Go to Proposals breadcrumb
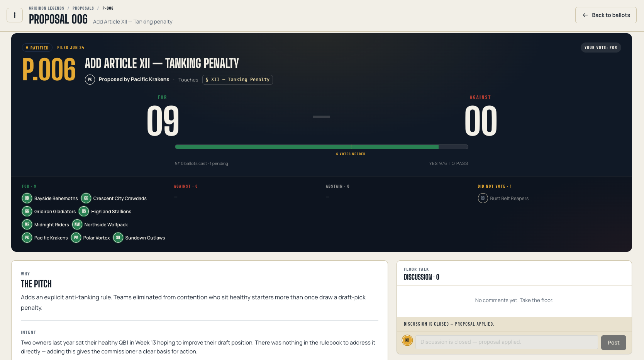Image resolution: width=644 pixels, height=360 pixels. click(83, 8)
